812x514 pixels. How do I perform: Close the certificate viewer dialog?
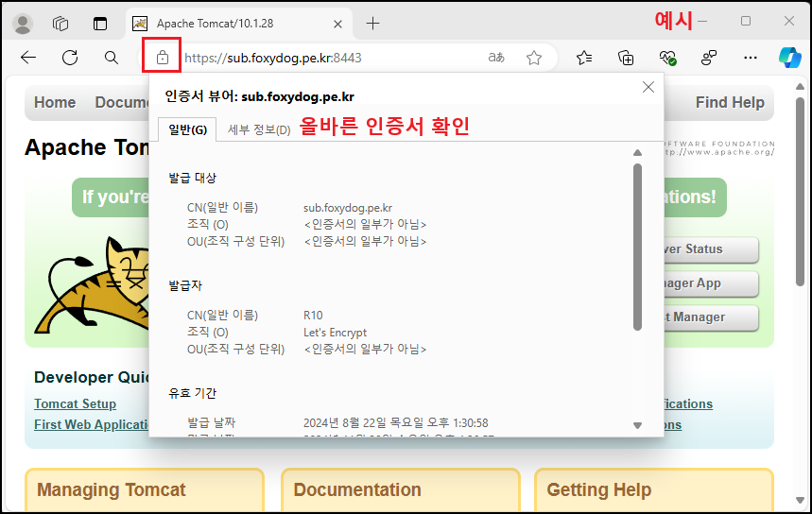(x=648, y=87)
